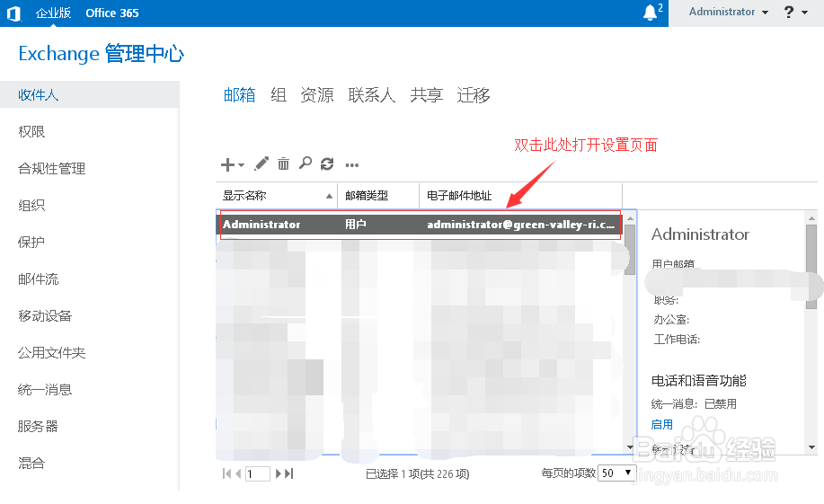Click the administrator@green-valley email cell
This screenshot has height=504, width=824.
pyautogui.click(x=520, y=225)
